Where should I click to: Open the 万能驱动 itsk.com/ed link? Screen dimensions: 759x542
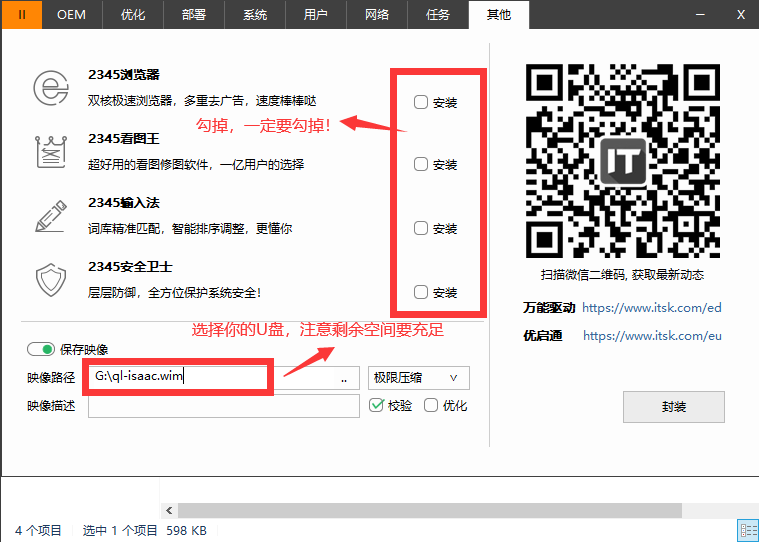pyautogui.click(x=651, y=308)
